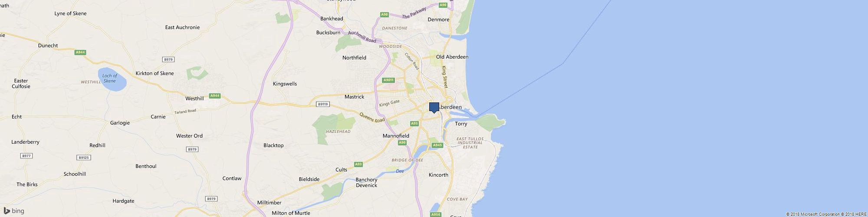Click the Kingswells place label
The image size is (868, 217).
(x=285, y=84)
